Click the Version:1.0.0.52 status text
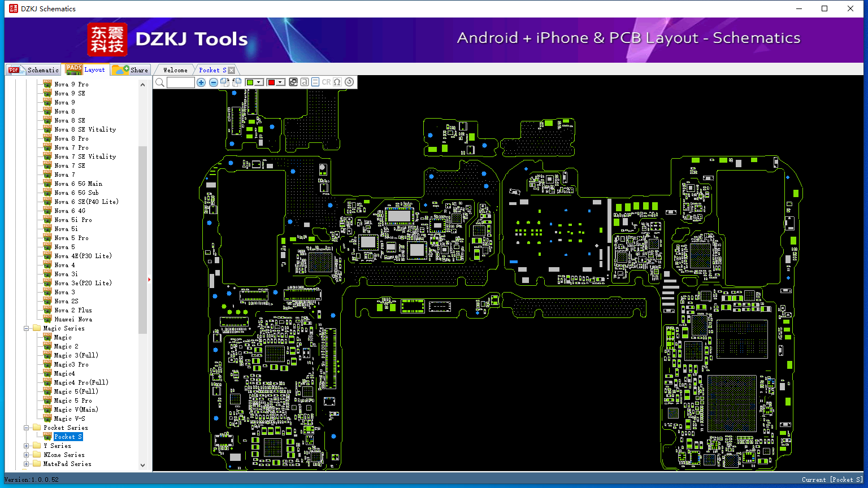This screenshot has width=868, height=488. (32, 480)
